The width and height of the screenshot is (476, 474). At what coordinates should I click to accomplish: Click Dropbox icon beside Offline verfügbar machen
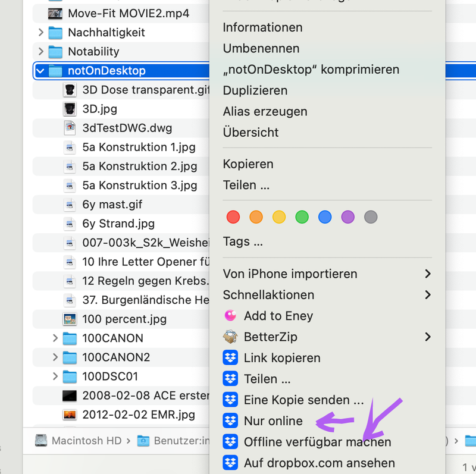point(230,441)
